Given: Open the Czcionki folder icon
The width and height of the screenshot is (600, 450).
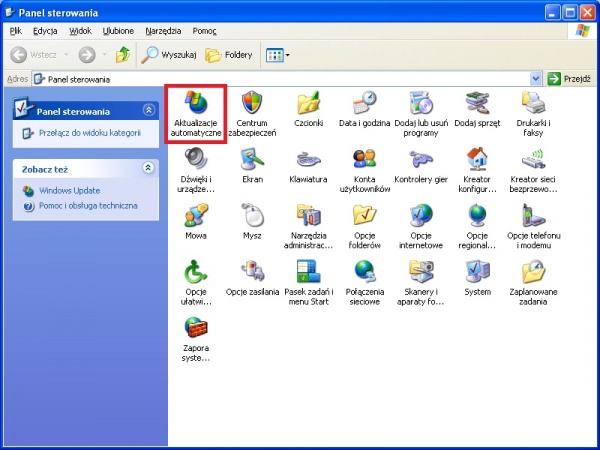Looking at the screenshot, I should 308,109.
